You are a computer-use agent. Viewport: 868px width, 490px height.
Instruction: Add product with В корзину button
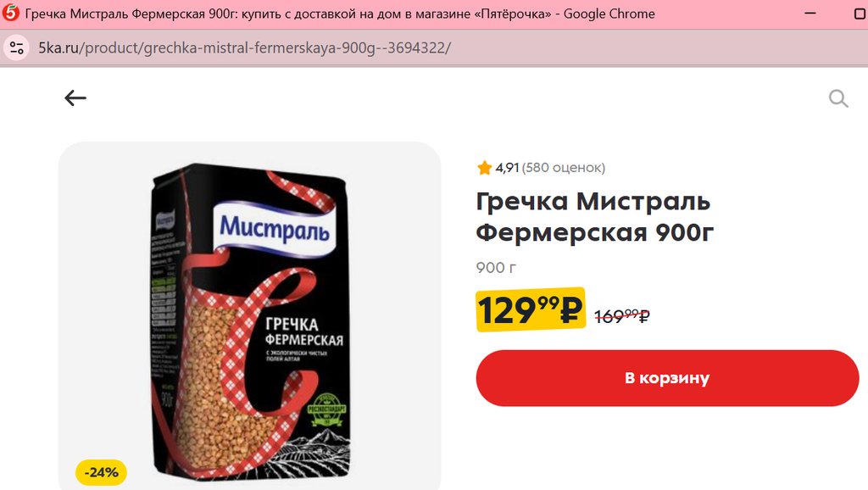[667, 378]
